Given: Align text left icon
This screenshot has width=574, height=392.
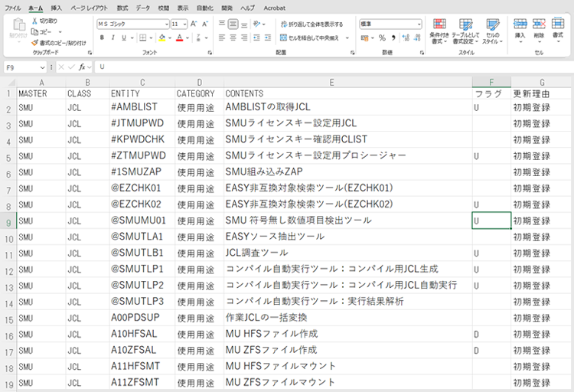Looking at the screenshot, I should click(x=222, y=38).
